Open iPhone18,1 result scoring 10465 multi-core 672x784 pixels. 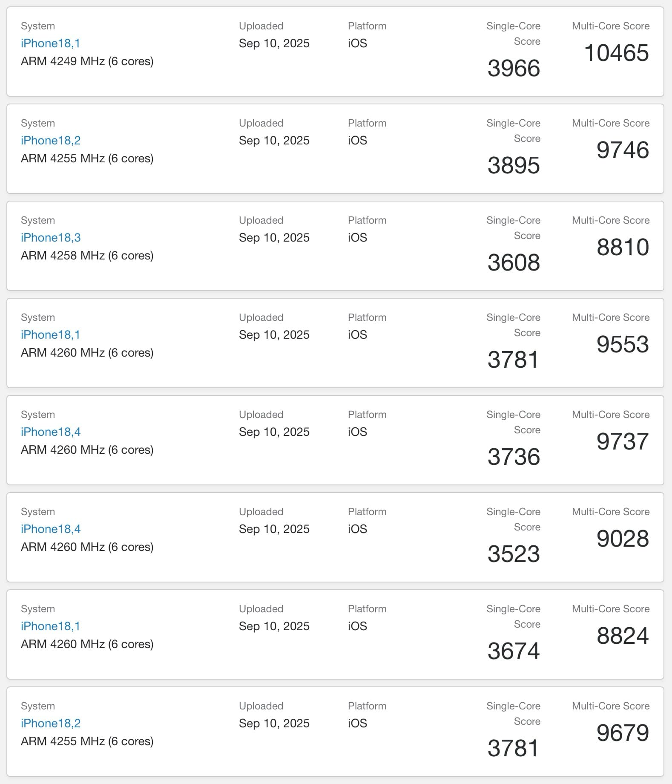[x=50, y=43]
